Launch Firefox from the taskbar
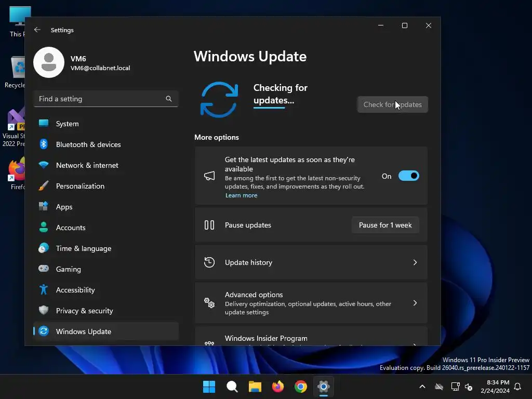The width and height of the screenshot is (532, 399). (x=278, y=387)
